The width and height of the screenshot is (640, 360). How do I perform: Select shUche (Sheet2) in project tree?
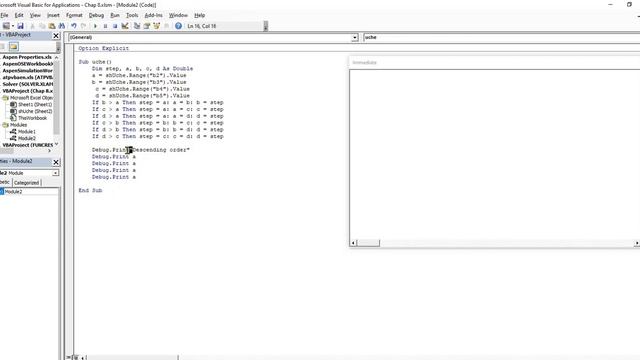(x=35, y=111)
